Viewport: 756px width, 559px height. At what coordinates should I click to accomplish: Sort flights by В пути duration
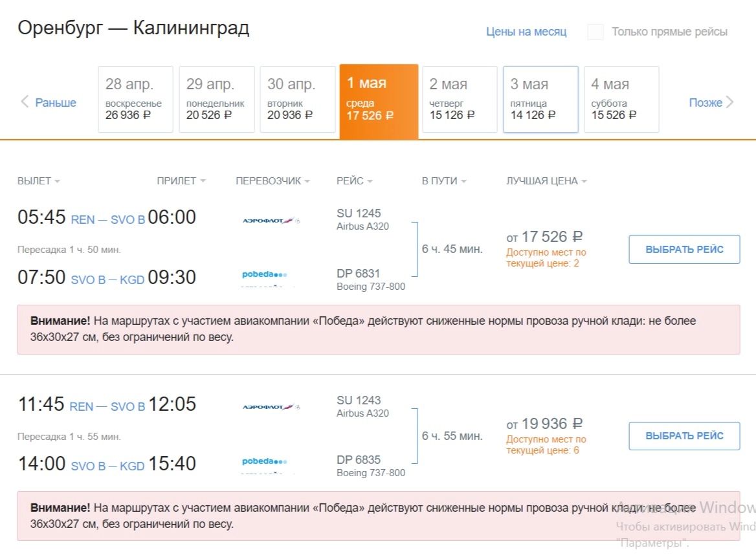click(x=444, y=181)
